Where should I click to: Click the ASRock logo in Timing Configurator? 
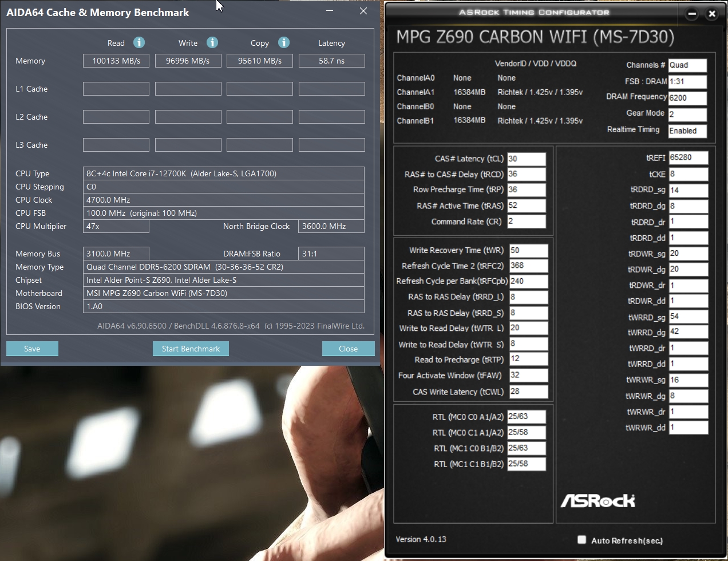(x=598, y=500)
